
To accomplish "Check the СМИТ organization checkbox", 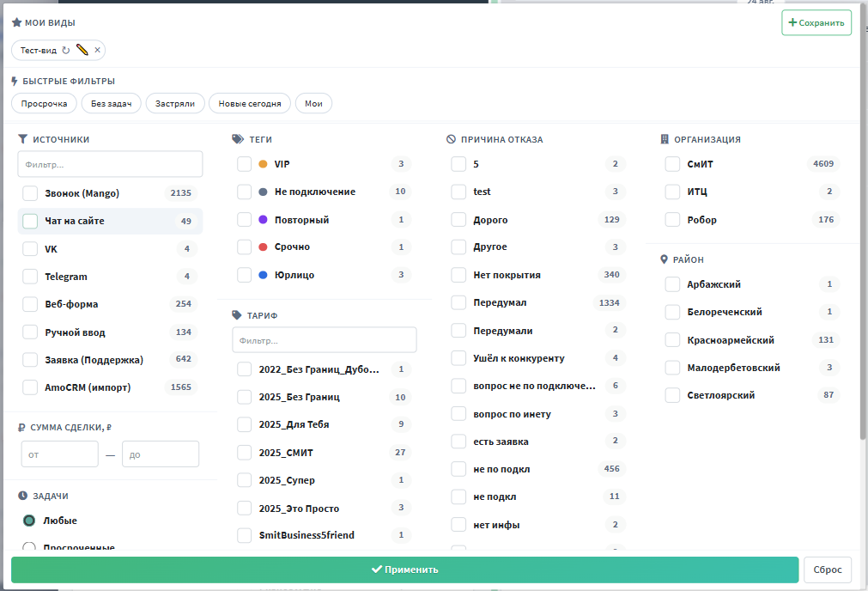I will tap(672, 164).
